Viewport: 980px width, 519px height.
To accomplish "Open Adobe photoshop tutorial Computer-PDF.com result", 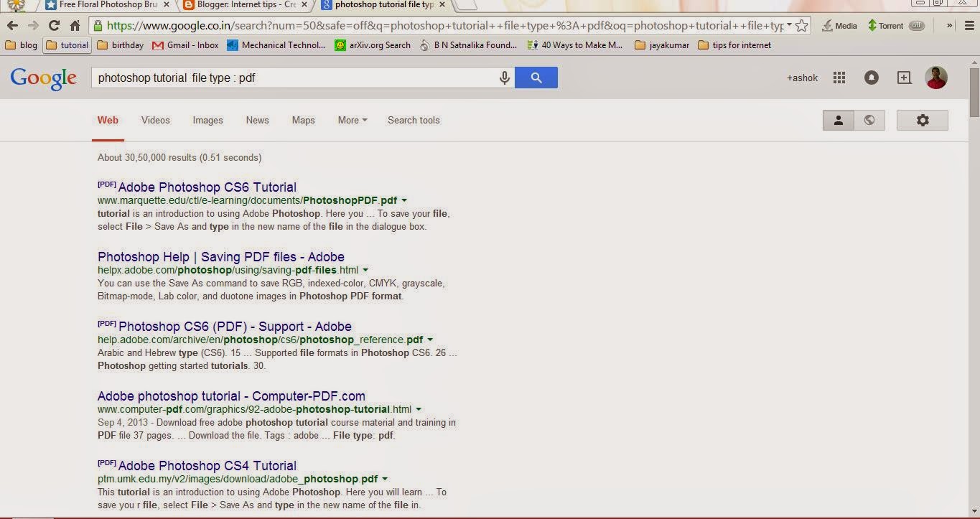I will [231, 396].
